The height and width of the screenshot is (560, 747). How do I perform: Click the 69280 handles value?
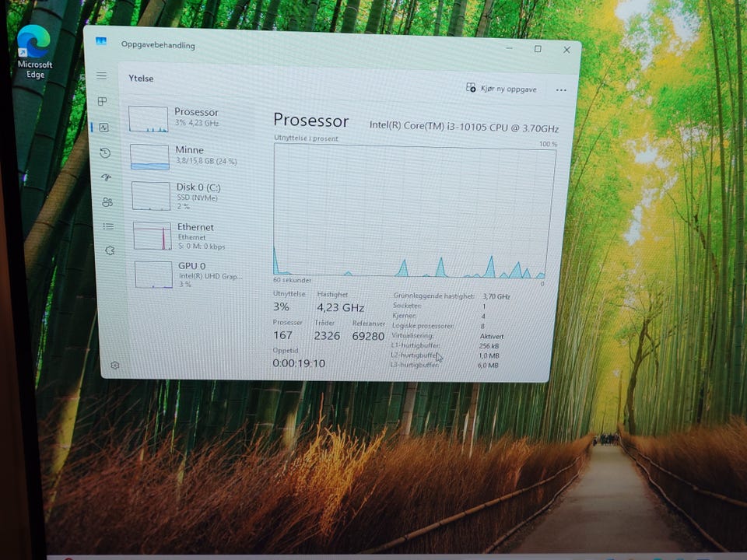(368, 336)
